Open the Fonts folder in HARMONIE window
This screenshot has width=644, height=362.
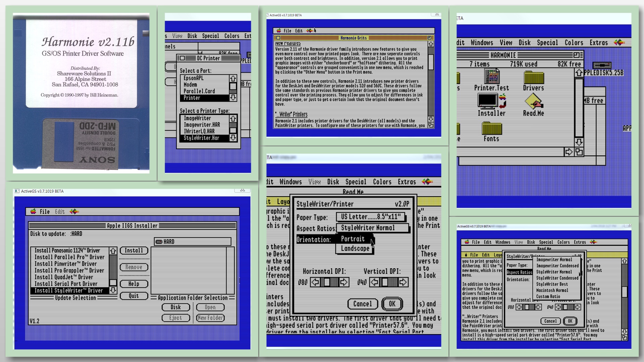coord(491,132)
